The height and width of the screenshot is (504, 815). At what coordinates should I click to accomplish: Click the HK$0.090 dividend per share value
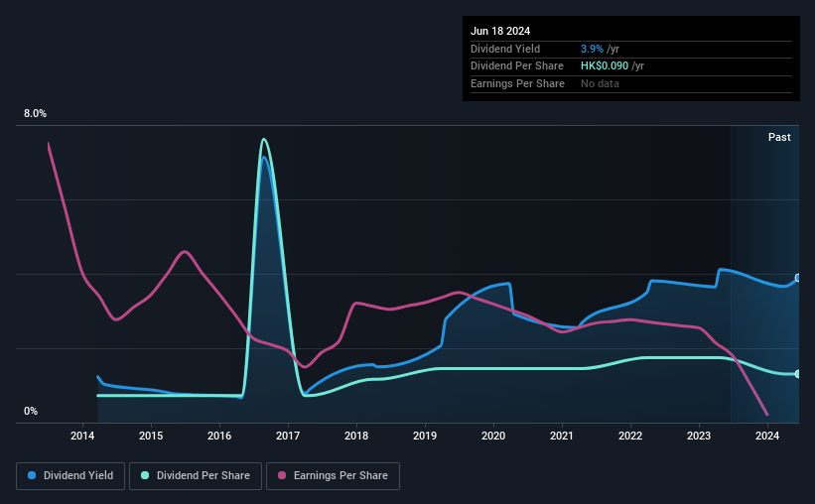coord(605,66)
